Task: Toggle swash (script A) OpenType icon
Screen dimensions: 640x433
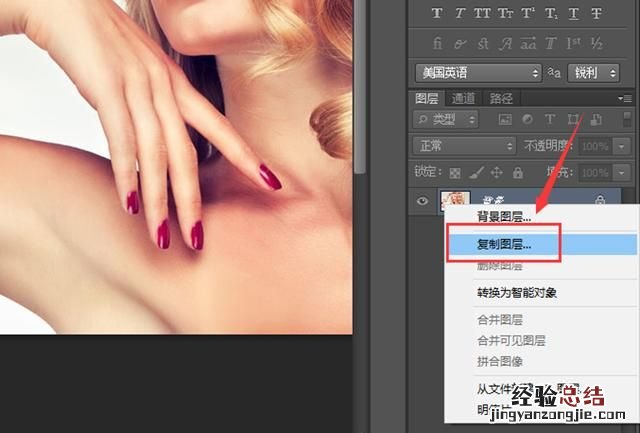Action: (505, 43)
